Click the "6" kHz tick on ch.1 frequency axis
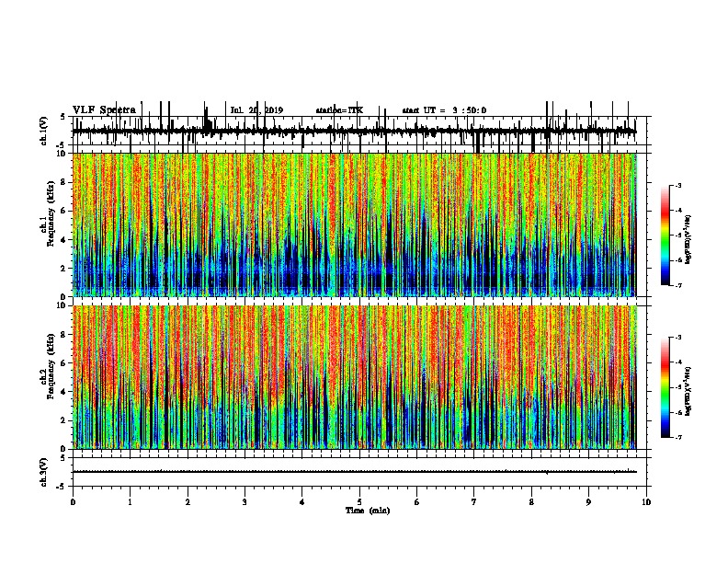This screenshot has width=728, height=563. pyautogui.click(x=64, y=211)
